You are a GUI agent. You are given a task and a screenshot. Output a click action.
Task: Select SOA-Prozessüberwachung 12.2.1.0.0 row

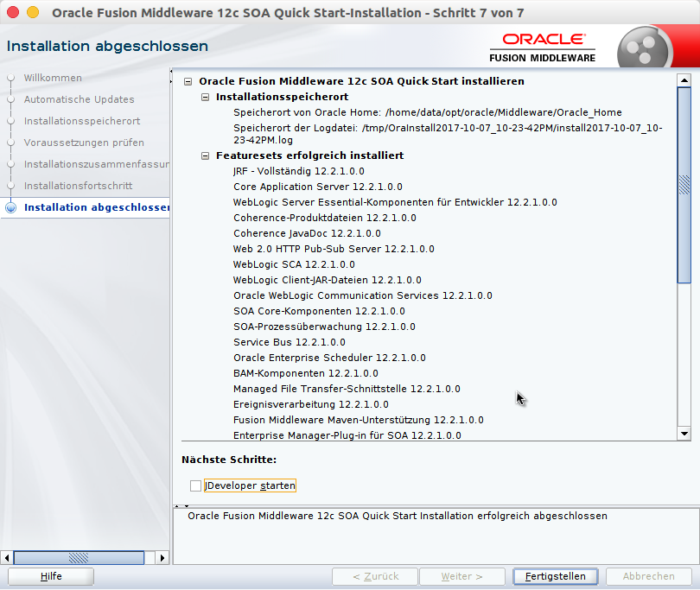[x=324, y=327]
